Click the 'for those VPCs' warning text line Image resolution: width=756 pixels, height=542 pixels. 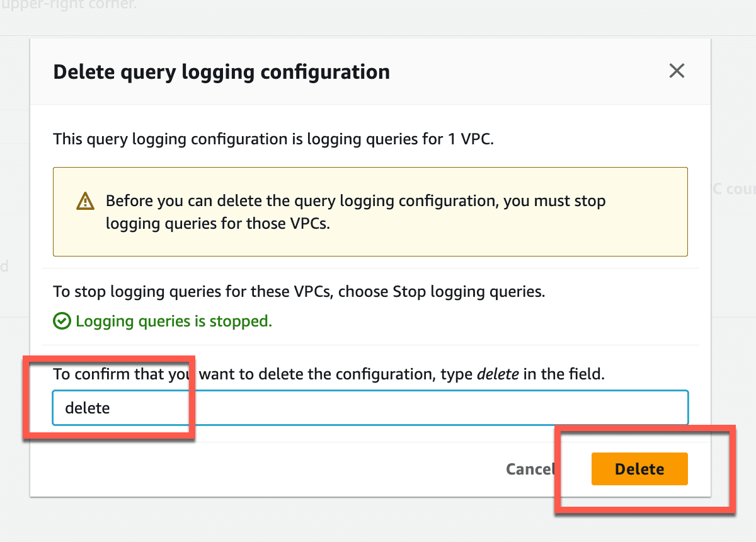click(218, 224)
